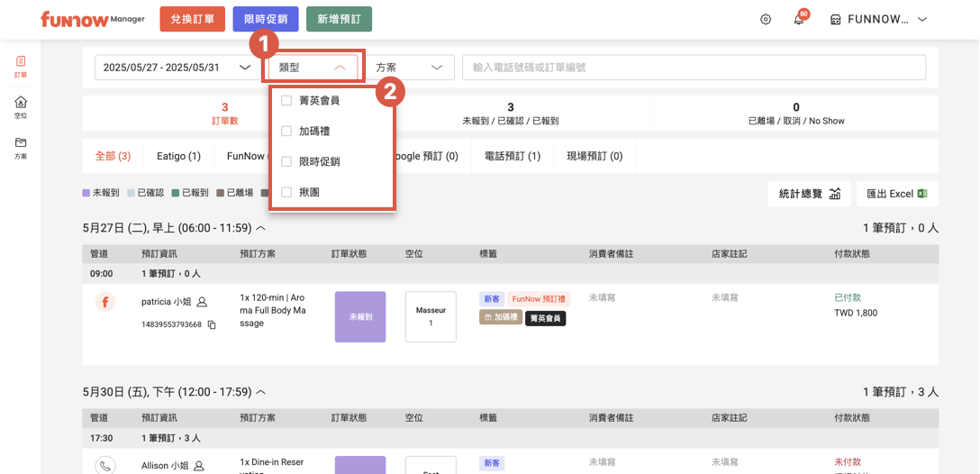Copy order number 14839553793668

(x=213, y=324)
